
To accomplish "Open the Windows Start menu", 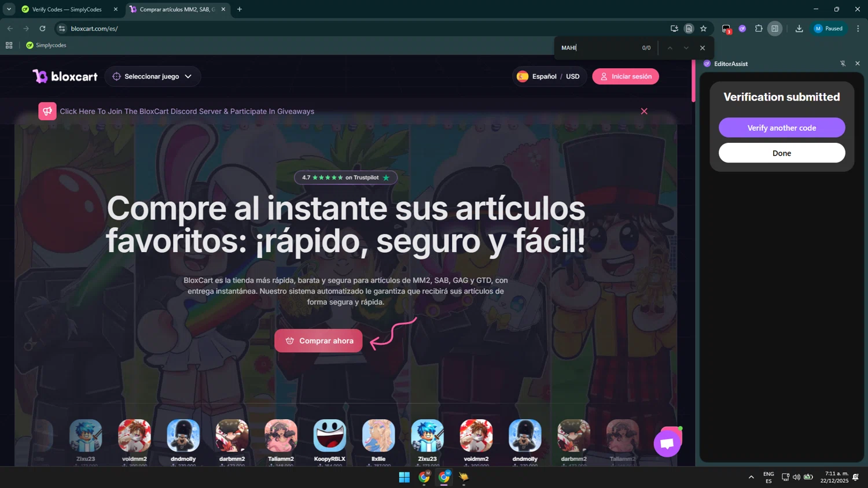I will (x=404, y=477).
